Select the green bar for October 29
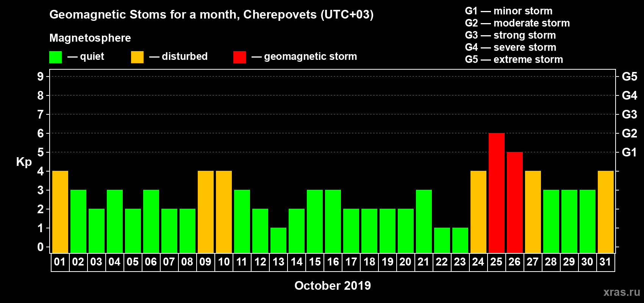This screenshot has height=303, width=644. tap(569, 222)
